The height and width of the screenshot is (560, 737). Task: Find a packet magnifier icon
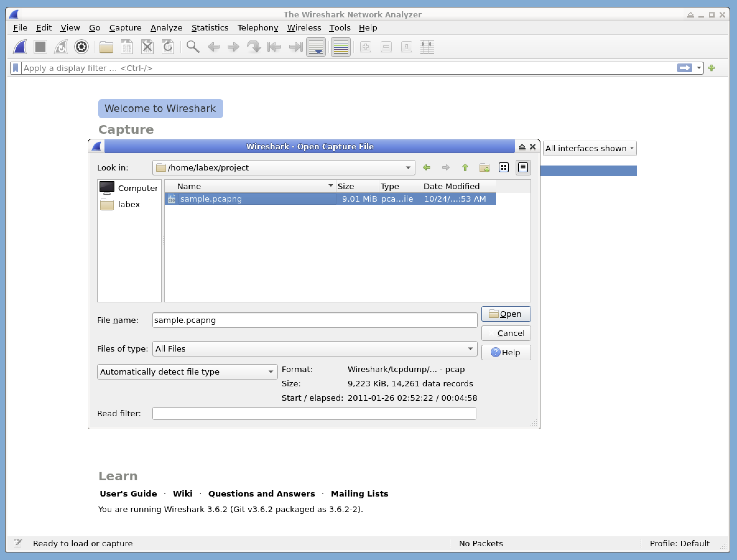192,47
